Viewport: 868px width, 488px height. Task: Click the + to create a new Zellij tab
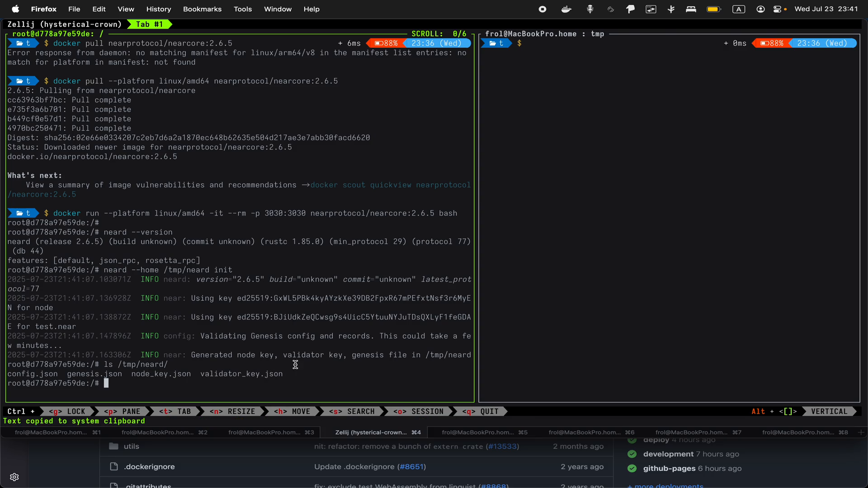tap(861, 432)
